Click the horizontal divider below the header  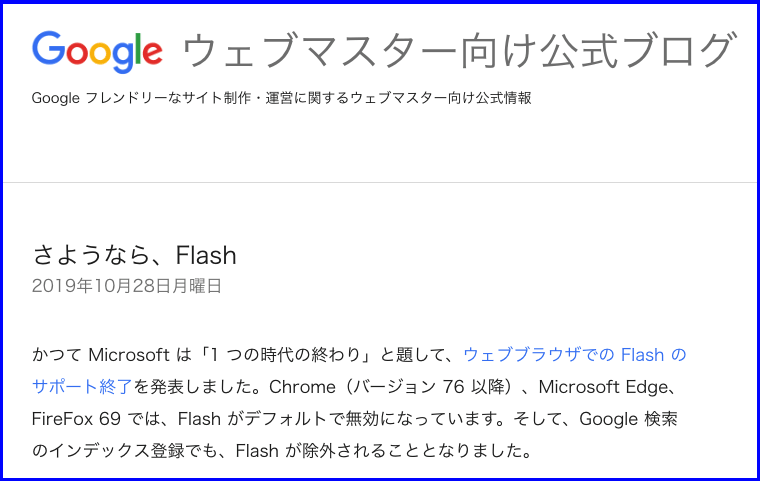tap(380, 183)
